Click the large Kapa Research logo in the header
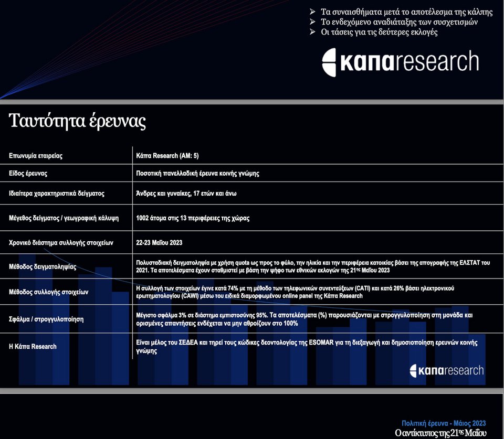This screenshot has height=439, width=504. (401, 62)
